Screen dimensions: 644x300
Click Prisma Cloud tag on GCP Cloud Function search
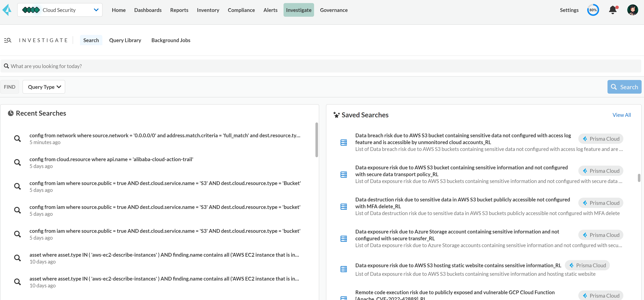pos(601,296)
